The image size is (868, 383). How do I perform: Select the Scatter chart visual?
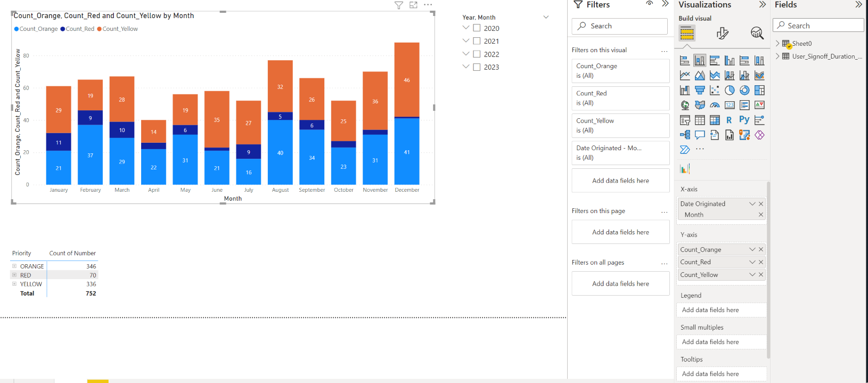(x=715, y=90)
